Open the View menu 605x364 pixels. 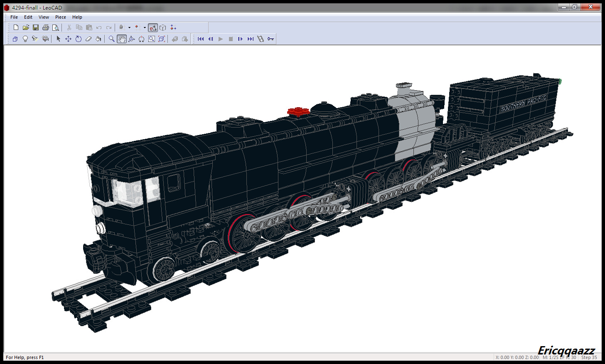(44, 17)
